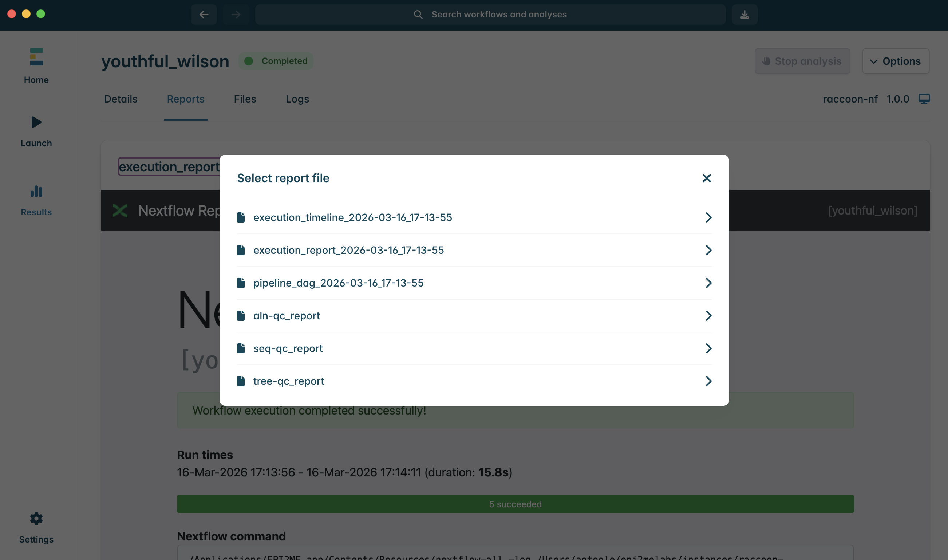Expand the Options dropdown
Screen dimensions: 948x560
(x=895, y=61)
